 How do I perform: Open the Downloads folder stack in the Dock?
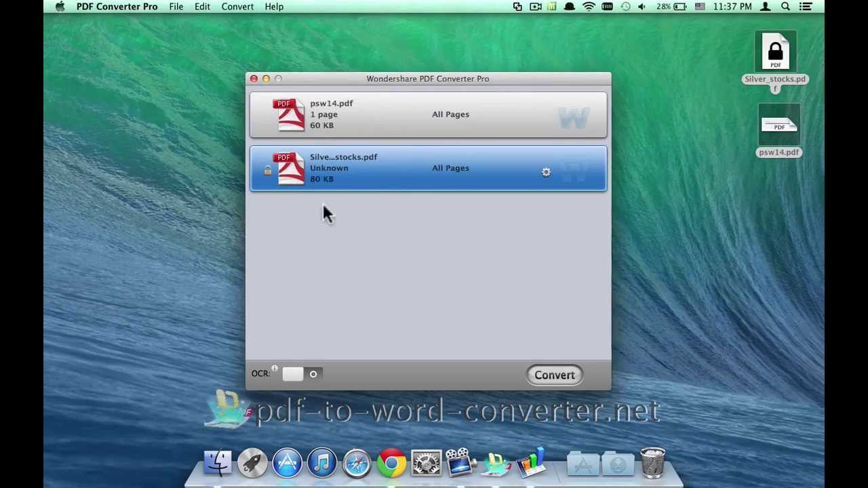point(618,464)
